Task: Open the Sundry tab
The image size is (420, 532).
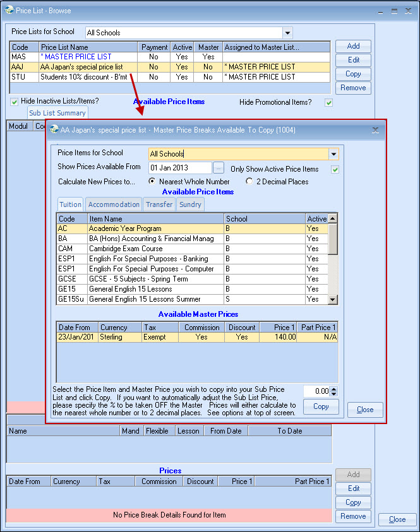Action: [x=190, y=204]
